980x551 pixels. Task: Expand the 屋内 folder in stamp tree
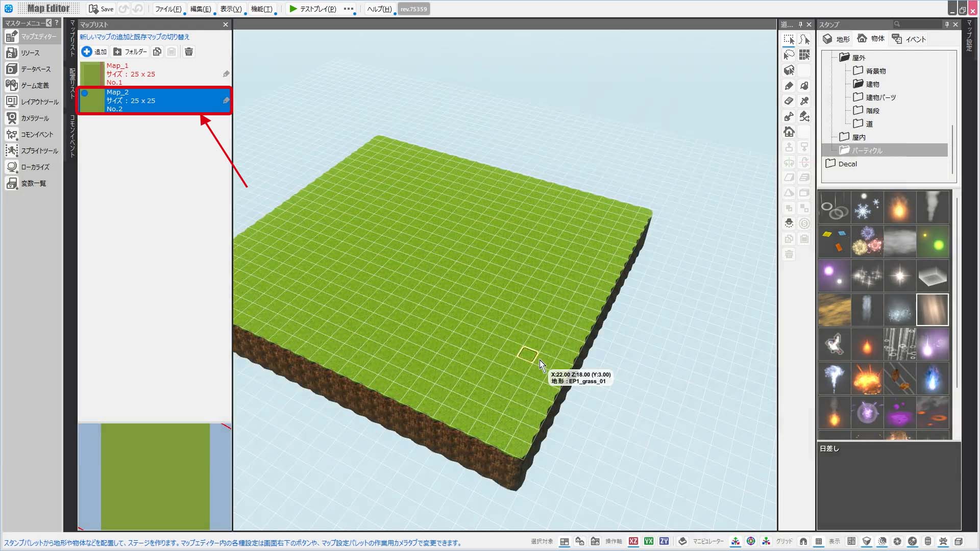click(852, 137)
